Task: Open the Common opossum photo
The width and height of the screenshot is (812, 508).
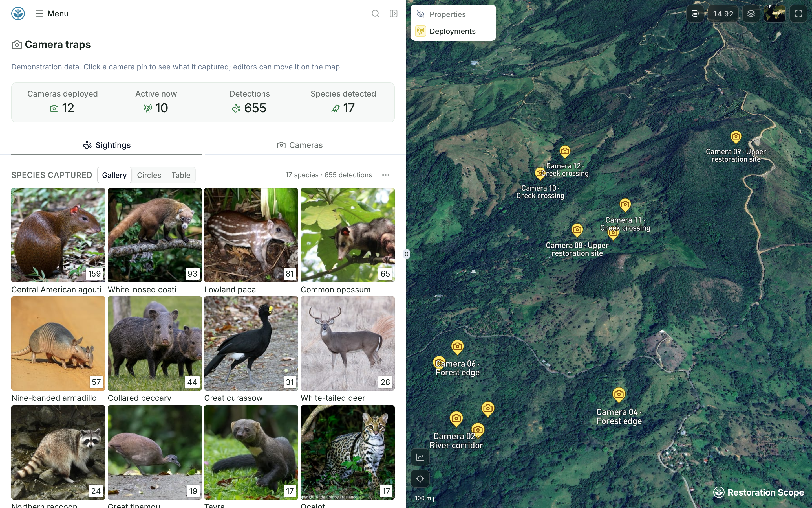Action: (x=348, y=235)
